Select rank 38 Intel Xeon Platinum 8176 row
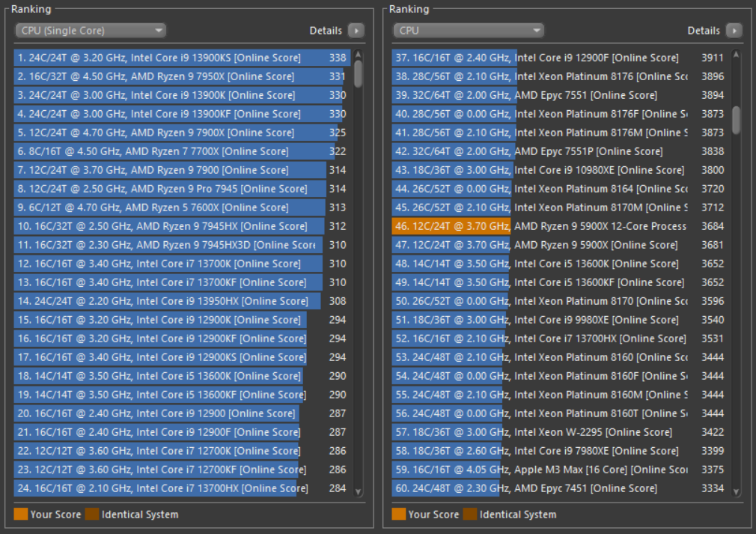This screenshot has height=534, width=756. point(560,76)
